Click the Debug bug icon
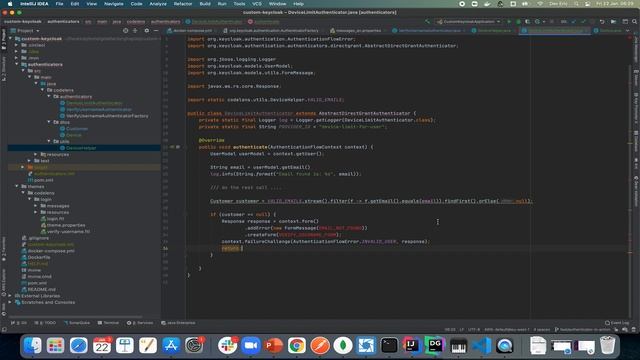 pos(518,22)
